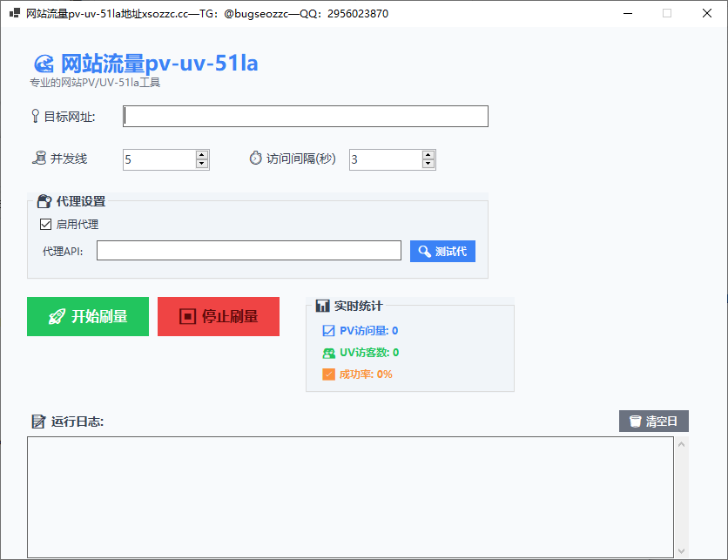Click the blue PV访问量 checkbox icon

(330, 331)
